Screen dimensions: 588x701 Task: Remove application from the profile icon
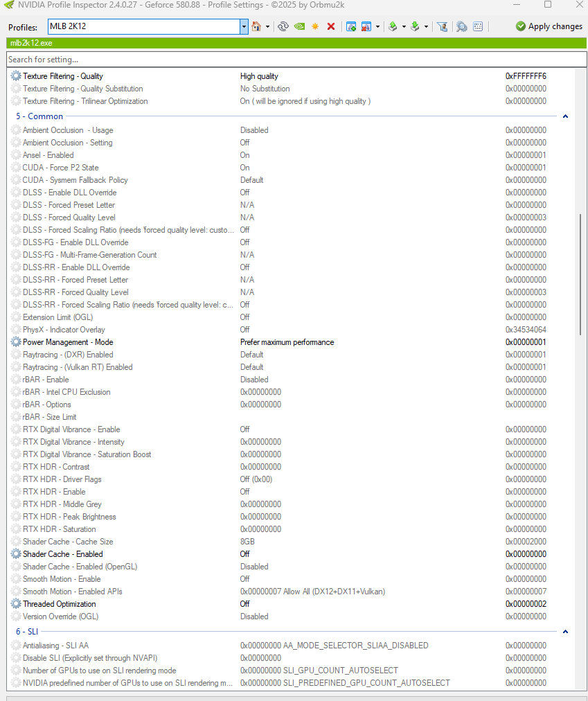coord(366,26)
